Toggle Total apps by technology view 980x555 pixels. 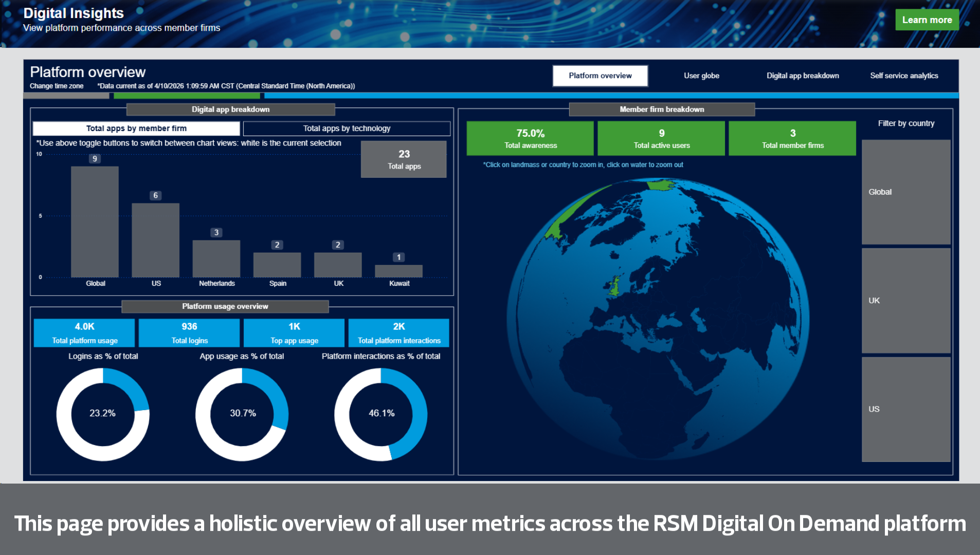click(347, 128)
